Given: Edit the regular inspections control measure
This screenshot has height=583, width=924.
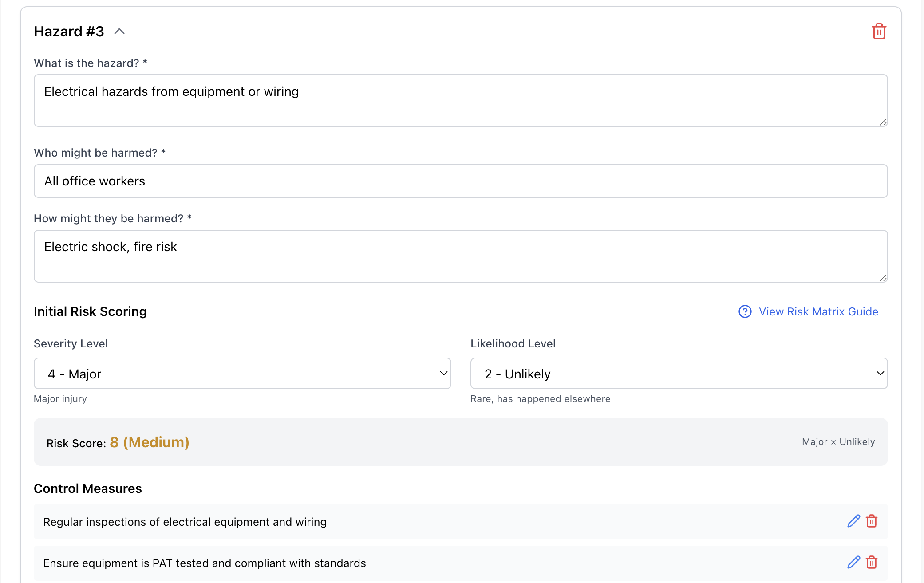Looking at the screenshot, I should point(853,521).
